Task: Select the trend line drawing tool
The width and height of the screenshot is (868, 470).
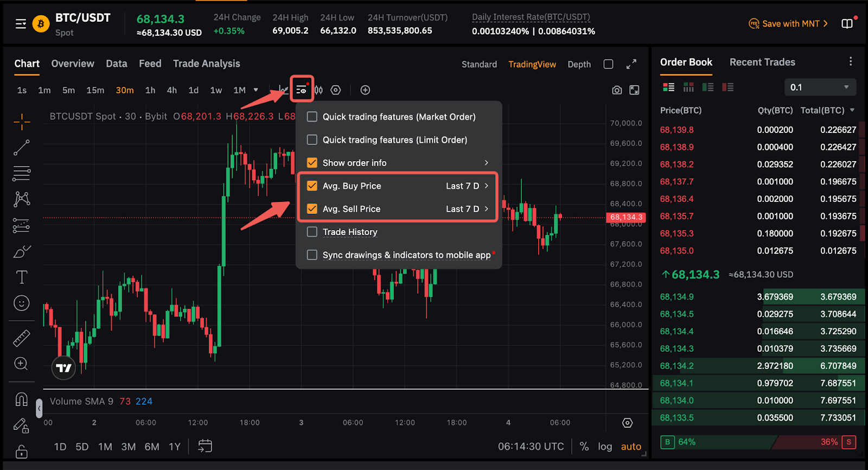Action: 22,147
